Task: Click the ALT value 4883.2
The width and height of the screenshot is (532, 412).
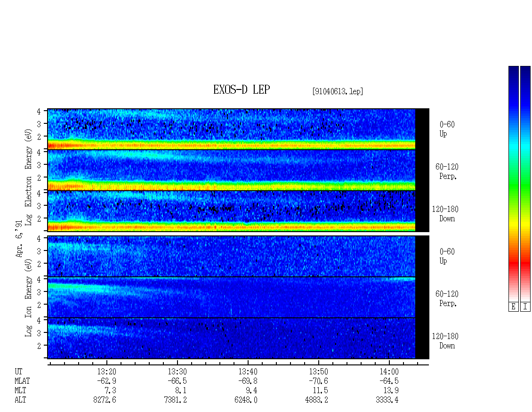Action: click(316, 400)
